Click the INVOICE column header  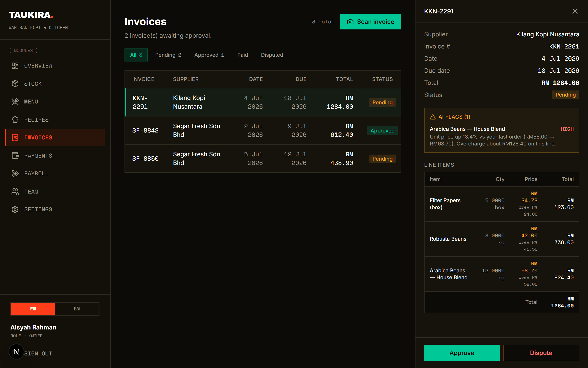(143, 79)
